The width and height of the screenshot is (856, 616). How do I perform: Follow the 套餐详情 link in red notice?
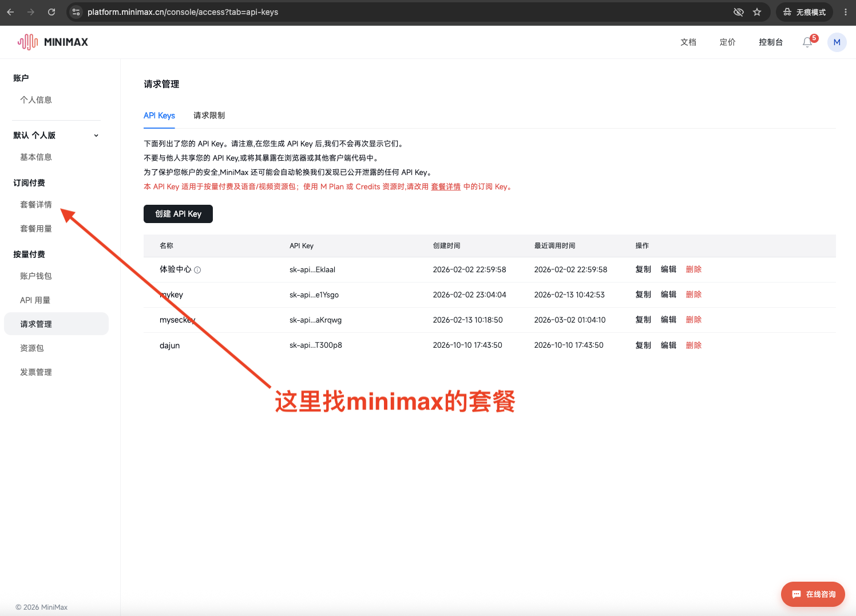446,186
